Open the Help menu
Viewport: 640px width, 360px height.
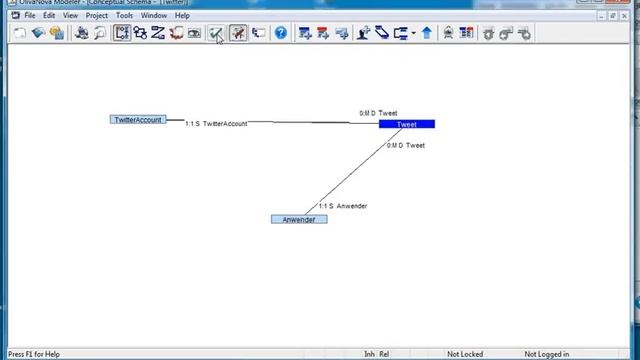182,16
